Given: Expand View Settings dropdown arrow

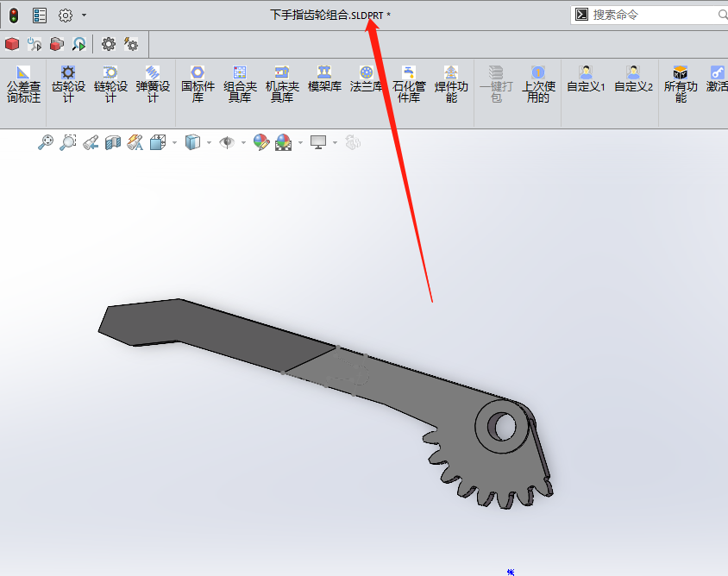Looking at the screenshot, I should tap(335, 142).
